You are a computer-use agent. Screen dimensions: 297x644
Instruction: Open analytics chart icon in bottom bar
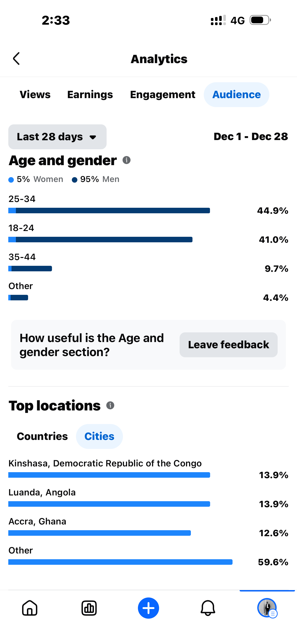point(89,608)
